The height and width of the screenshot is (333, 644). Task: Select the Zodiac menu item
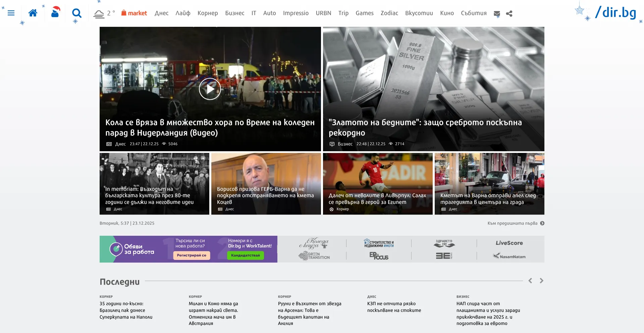(389, 13)
